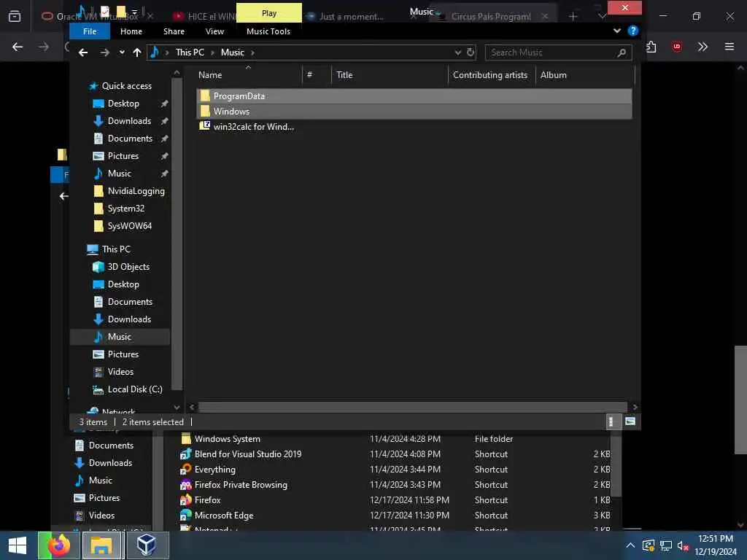Go back in the Music Explorer window

point(83,52)
